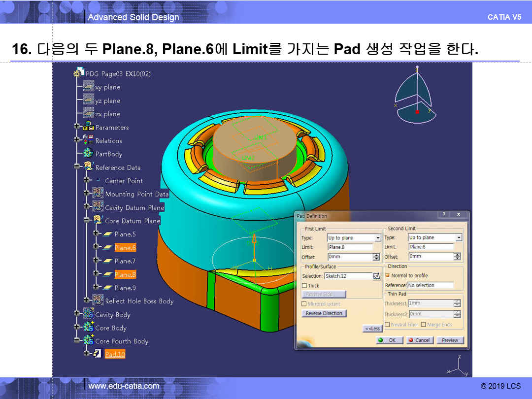Click the PartBody gear icon
The height and width of the screenshot is (399, 532).
[89, 154]
